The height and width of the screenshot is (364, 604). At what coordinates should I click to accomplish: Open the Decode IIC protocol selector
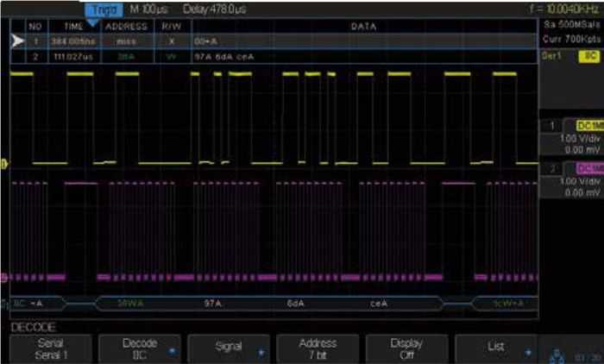[140, 349]
